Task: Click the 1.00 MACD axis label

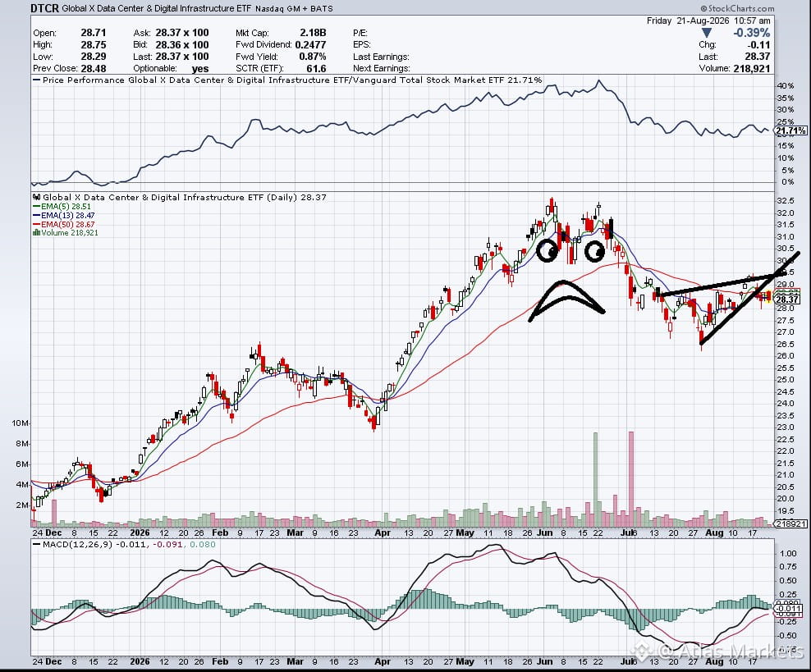Action: click(788, 554)
